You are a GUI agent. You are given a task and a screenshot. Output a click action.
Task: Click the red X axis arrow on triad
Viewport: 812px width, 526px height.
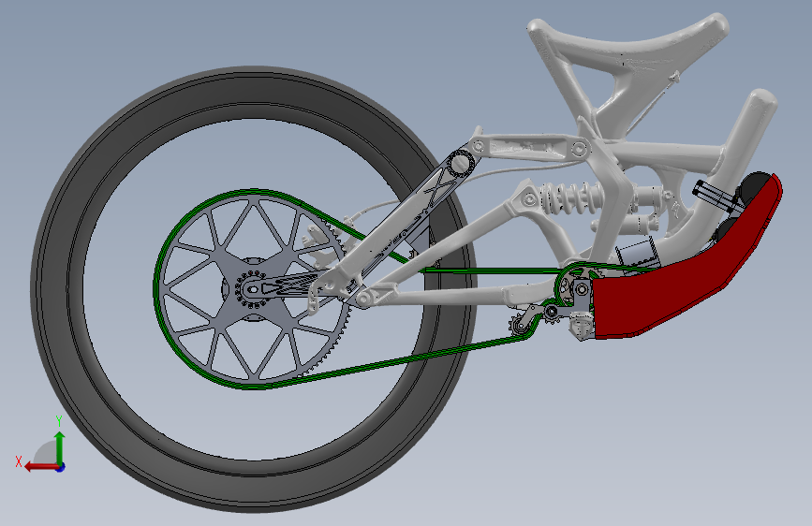coord(40,467)
